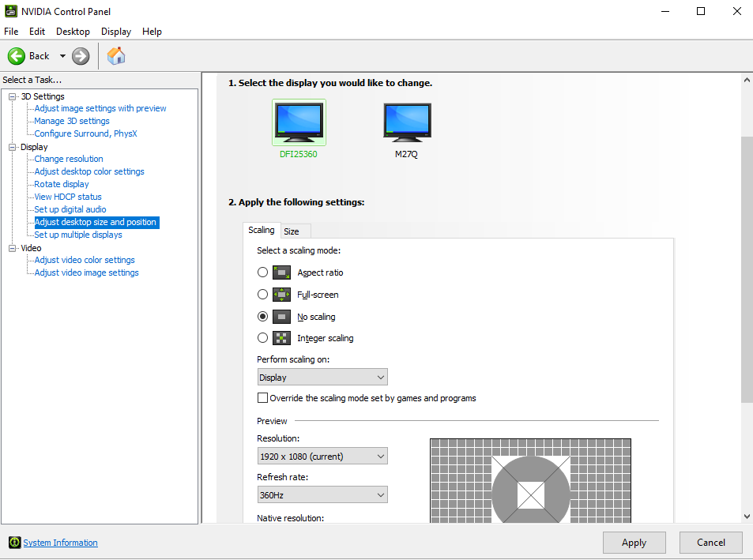Click the scaling preview test pattern

coord(530,481)
